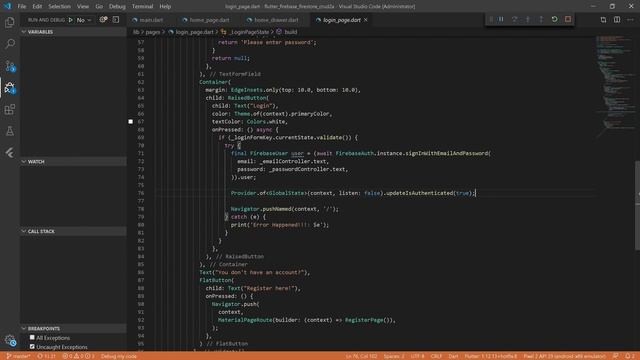Viewport: 640px width, 360px height.
Task: Switch to the home_drawer.dart tab
Action: pyautogui.click(x=276, y=20)
